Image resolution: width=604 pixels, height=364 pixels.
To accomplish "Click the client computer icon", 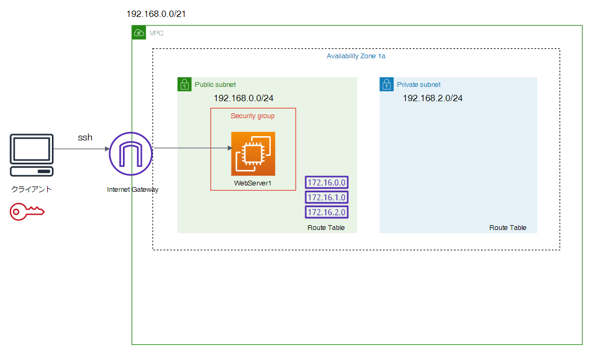I will pyautogui.click(x=32, y=155).
